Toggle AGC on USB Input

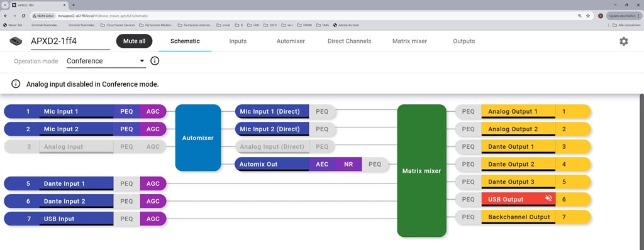153,219
